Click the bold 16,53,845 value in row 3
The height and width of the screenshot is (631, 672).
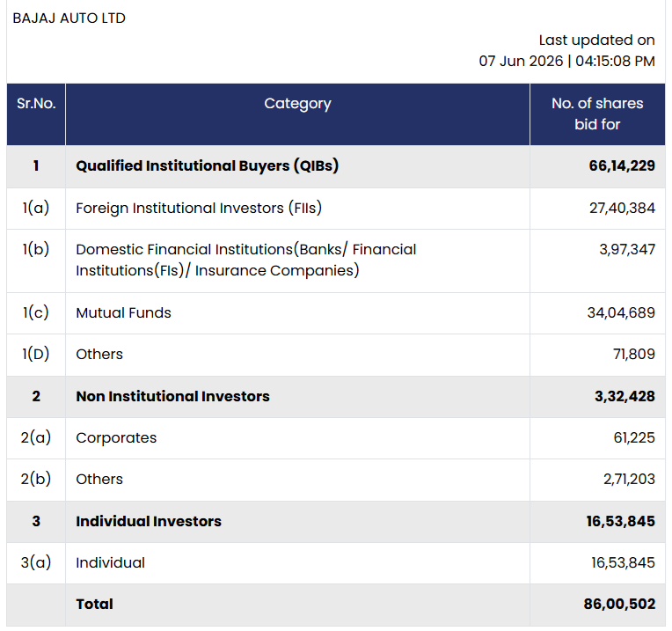click(621, 521)
